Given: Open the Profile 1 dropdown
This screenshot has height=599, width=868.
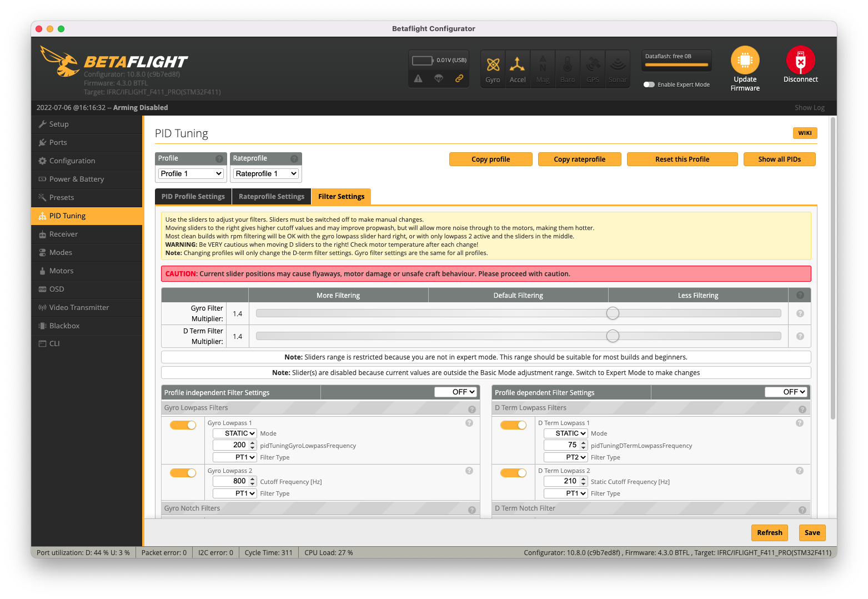Looking at the screenshot, I should [x=191, y=173].
